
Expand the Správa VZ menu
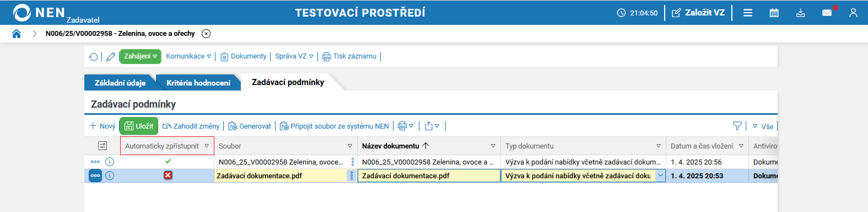(x=294, y=56)
